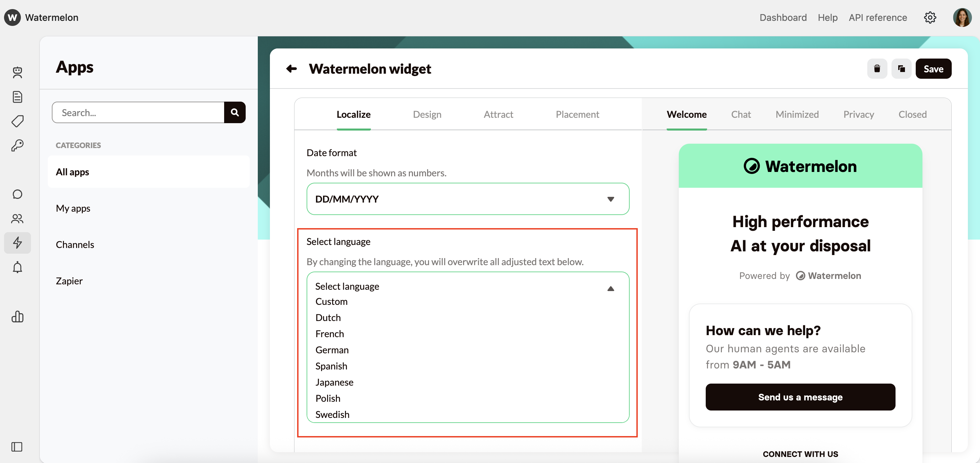Screen dimensions: 980x463
Task: Open the contacts icon in the sidebar
Action: tap(17, 218)
